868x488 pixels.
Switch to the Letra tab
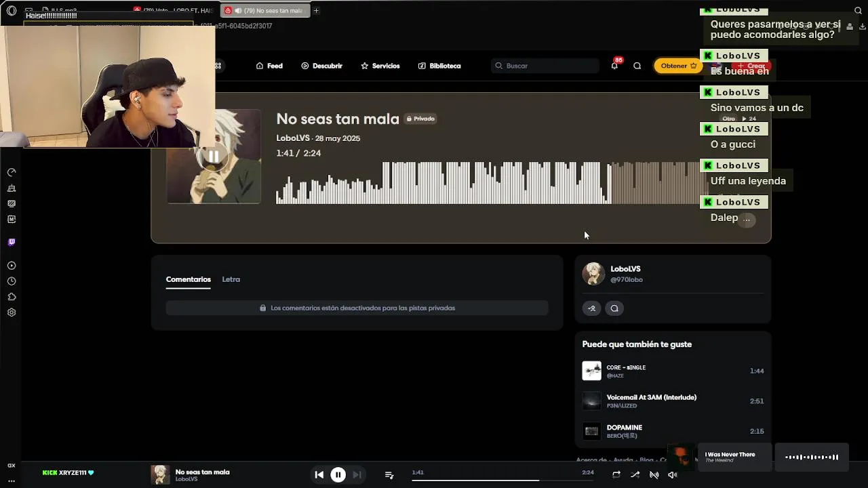(231, 279)
